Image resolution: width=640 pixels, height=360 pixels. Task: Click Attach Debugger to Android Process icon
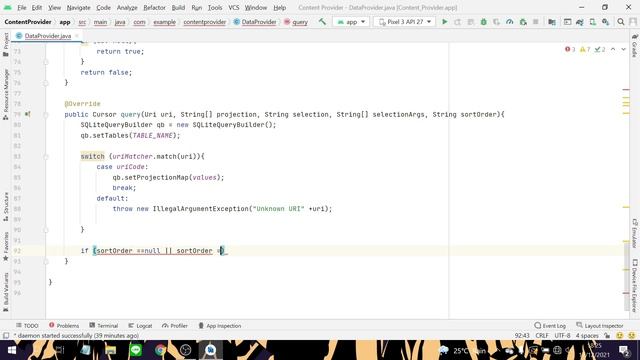[x=523, y=22]
